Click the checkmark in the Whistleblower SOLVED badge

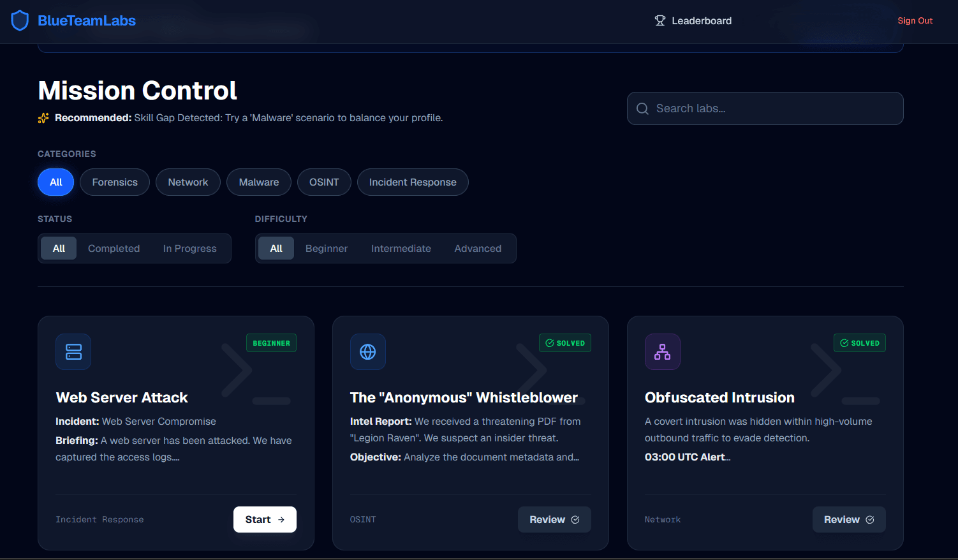[549, 343]
